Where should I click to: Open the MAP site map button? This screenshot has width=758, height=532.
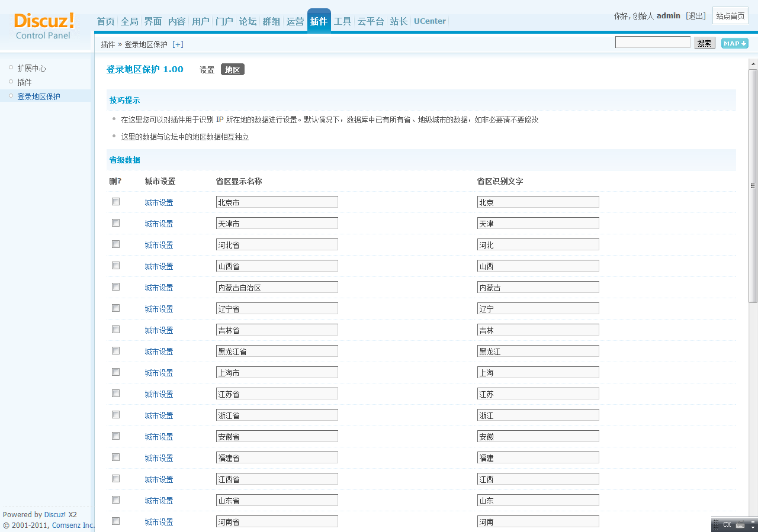pos(734,43)
